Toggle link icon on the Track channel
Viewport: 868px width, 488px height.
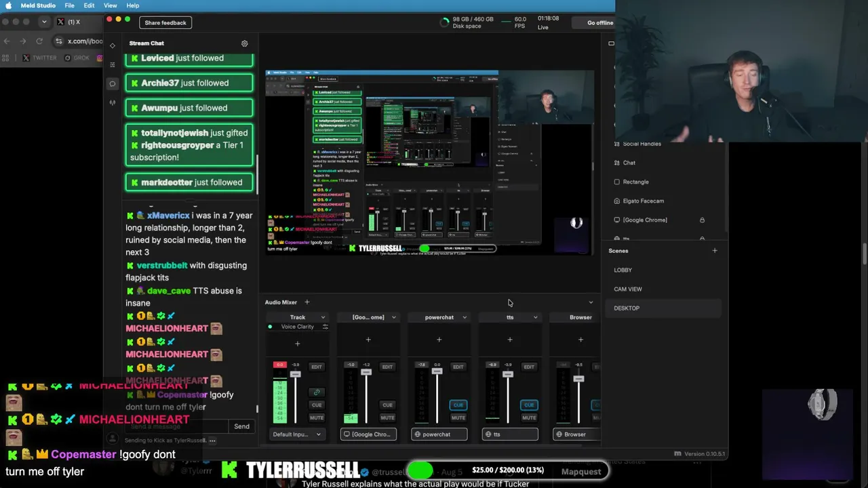click(x=317, y=392)
